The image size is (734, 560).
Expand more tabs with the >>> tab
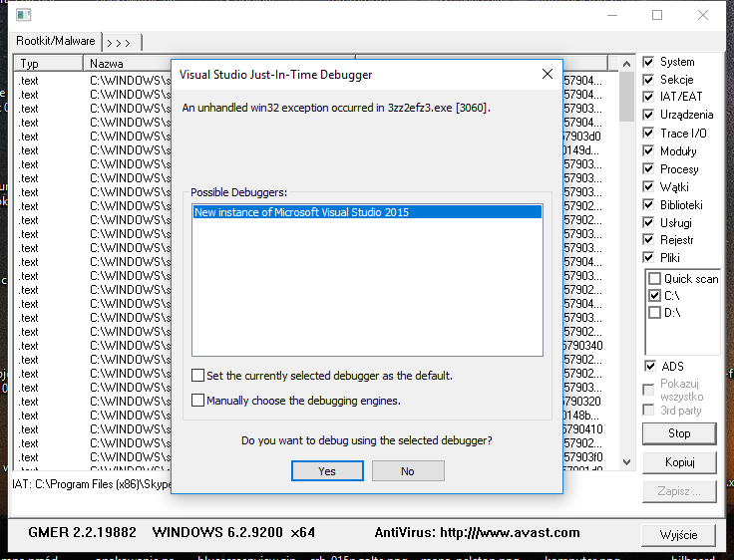point(120,43)
